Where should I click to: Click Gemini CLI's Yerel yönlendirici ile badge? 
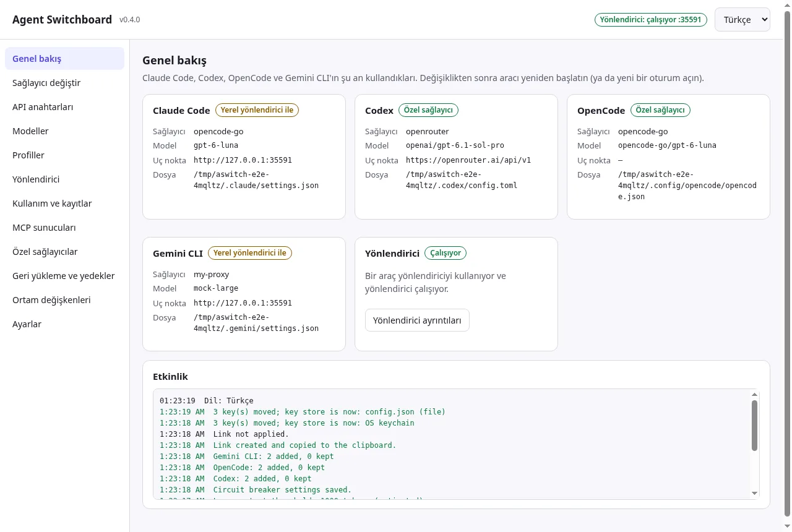[250, 253]
